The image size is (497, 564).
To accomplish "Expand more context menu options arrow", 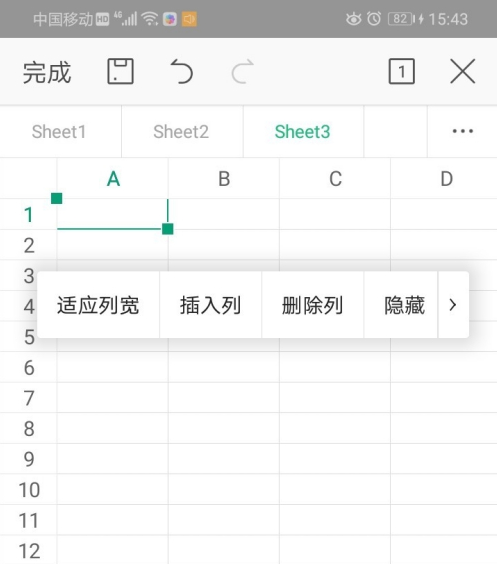I will pos(453,305).
